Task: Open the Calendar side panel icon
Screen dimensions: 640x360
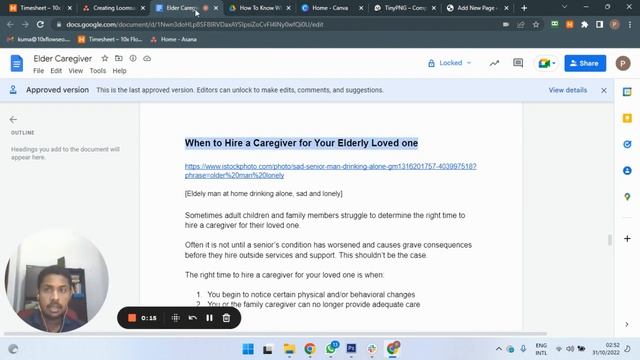Action: click(x=627, y=92)
